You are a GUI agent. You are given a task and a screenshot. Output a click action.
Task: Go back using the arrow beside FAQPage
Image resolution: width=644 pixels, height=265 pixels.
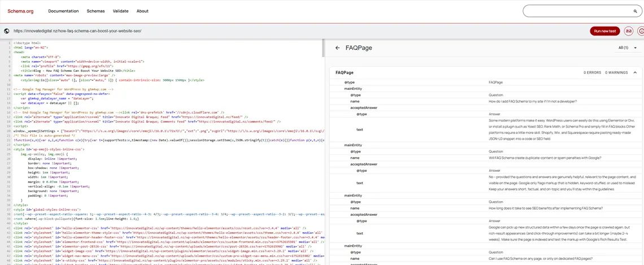[338, 47]
